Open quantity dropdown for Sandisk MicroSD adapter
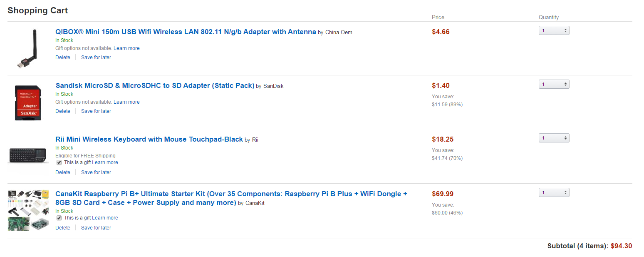The image size is (644, 257). tap(554, 84)
